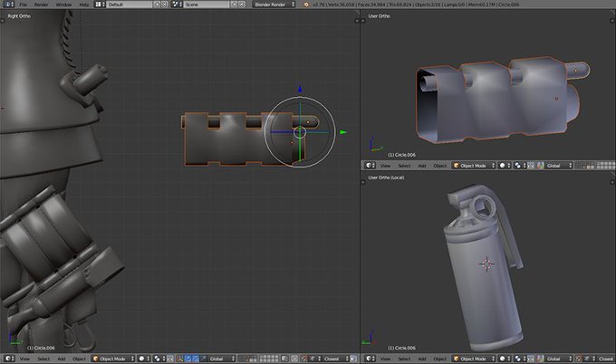Viewport: 616px width, 364px height.
Task: Click the Blender logo icon in the top bar
Action: [306, 5]
